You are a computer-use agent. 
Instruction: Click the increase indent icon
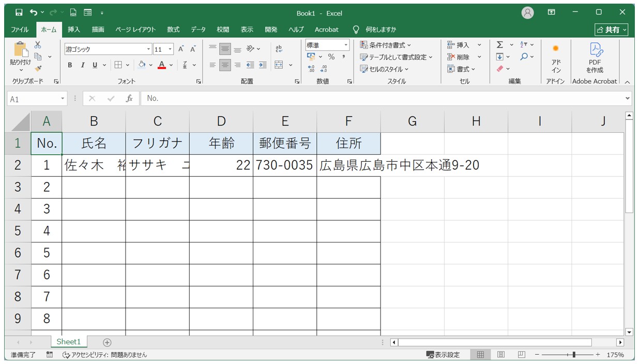(x=263, y=65)
